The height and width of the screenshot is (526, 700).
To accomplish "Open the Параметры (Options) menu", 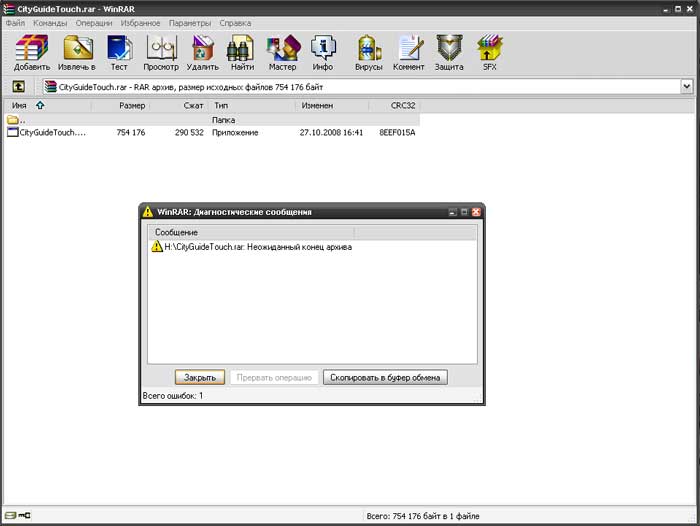I will (189, 22).
